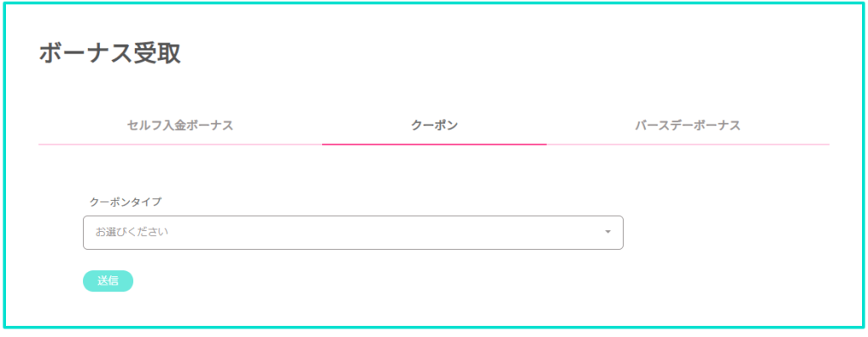Tap the teal 送信 pill button
This screenshot has width=868, height=337.
click(x=108, y=281)
